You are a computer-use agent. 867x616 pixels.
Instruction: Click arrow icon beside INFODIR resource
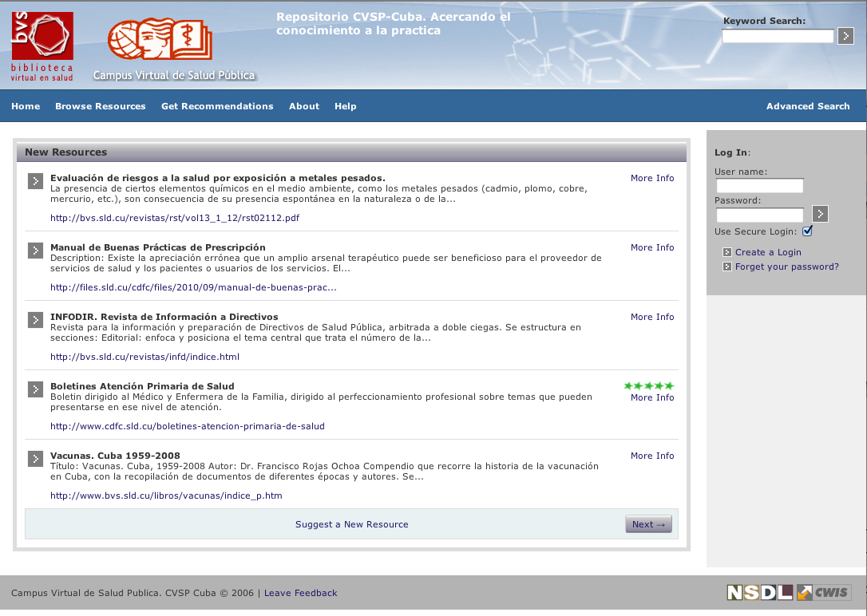35,320
